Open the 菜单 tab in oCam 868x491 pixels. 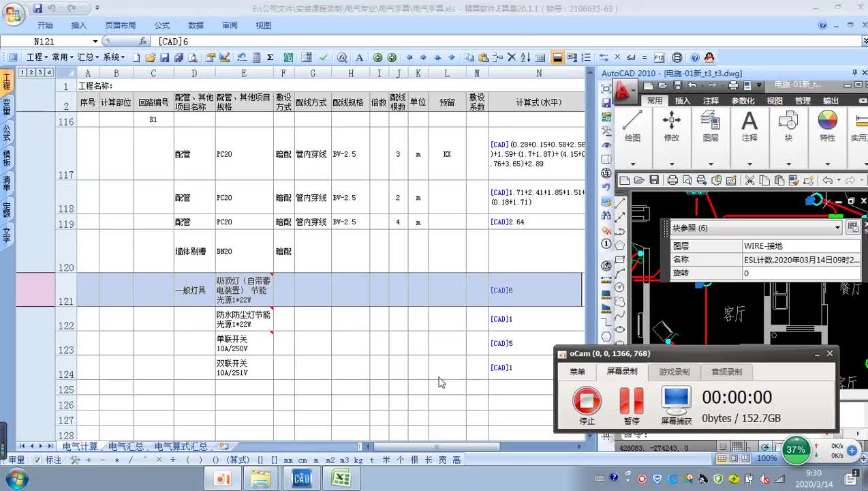pos(577,372)
